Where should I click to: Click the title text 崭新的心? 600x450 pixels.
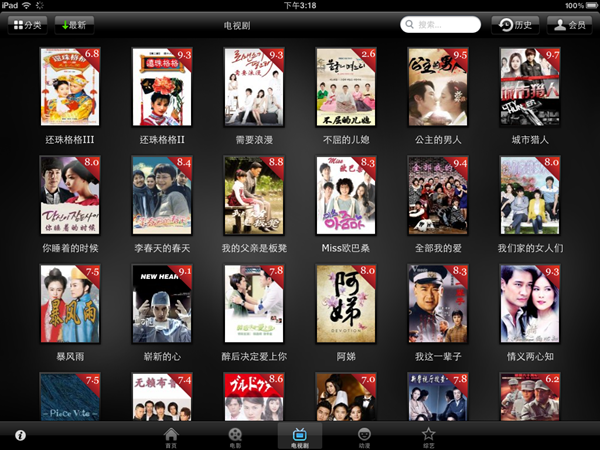point(162,357)
